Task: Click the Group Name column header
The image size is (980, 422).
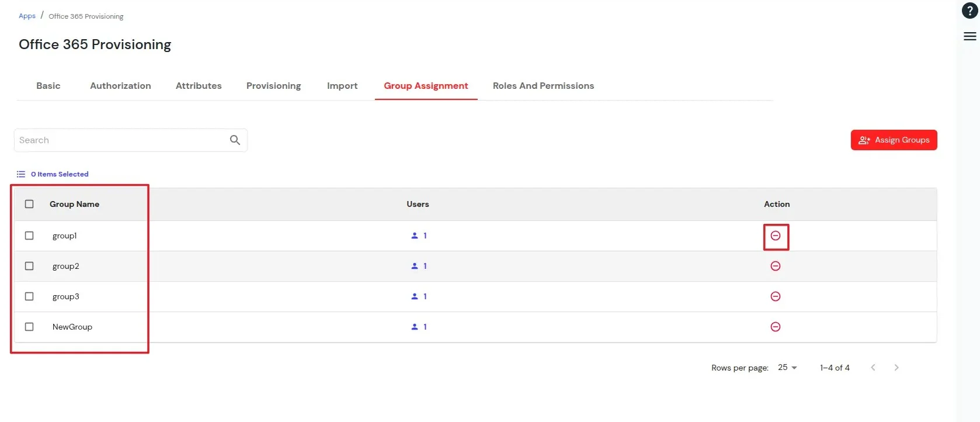Action: pos(74,204)
